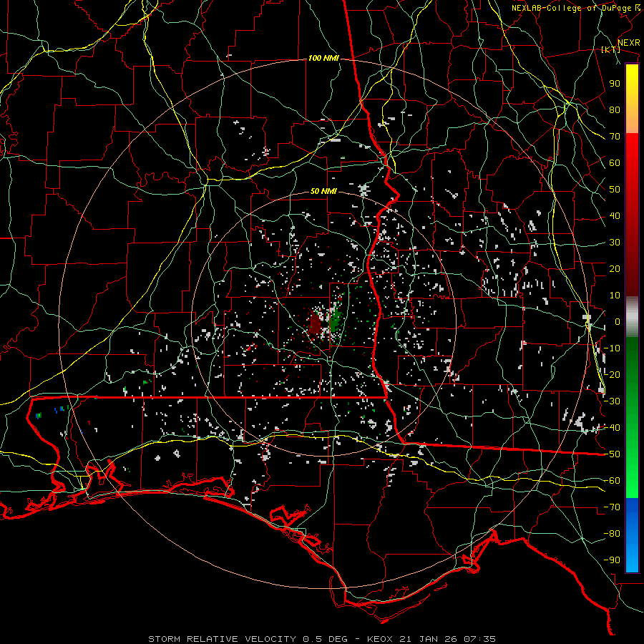Click the -80 value on the velocity scale
Viewport: 644px width, 644px height.
tap(612, 534)
